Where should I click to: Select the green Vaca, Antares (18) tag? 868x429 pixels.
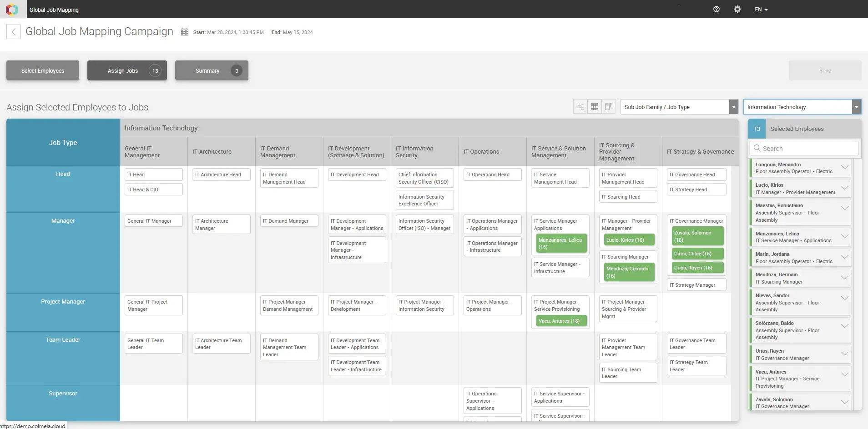(559, 321)
